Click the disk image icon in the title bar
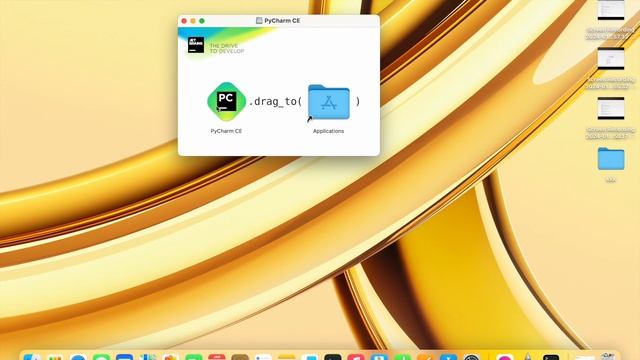Image resolution: width=640 pixels, height=360 pixels. 259,20
